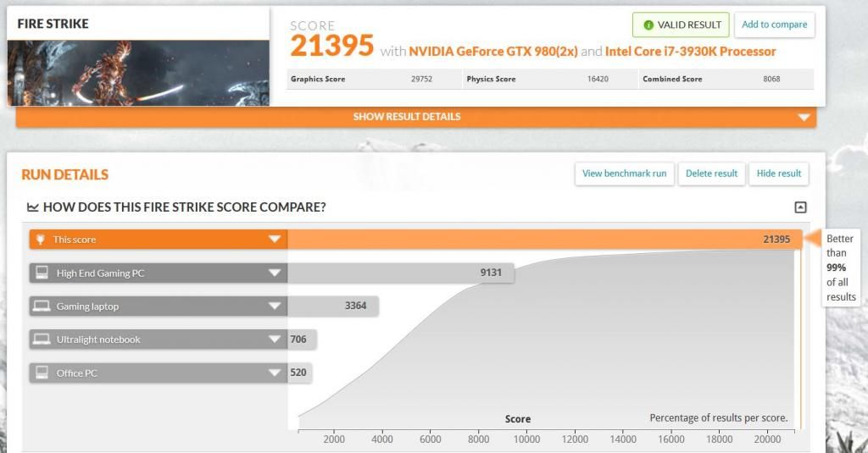The height and width of the screenshot is (453, 868).
Task: Click the Combined Score label
Action: pos(672,79)
